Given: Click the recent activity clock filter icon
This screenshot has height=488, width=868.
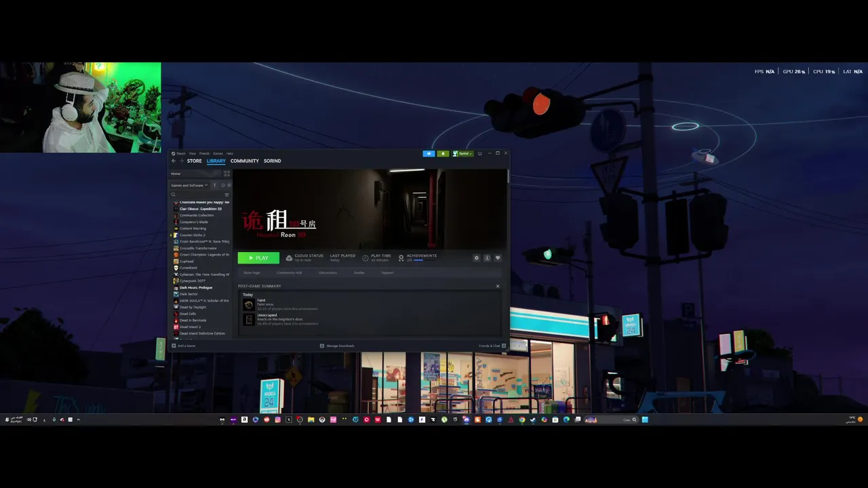Looking at the screenshot, I should point(222,185).
